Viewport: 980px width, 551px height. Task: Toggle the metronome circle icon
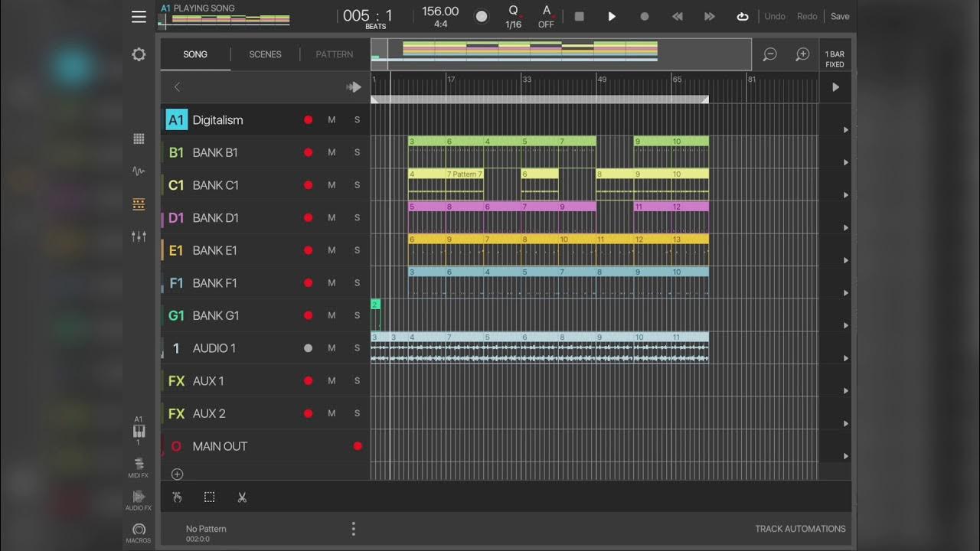482,16
